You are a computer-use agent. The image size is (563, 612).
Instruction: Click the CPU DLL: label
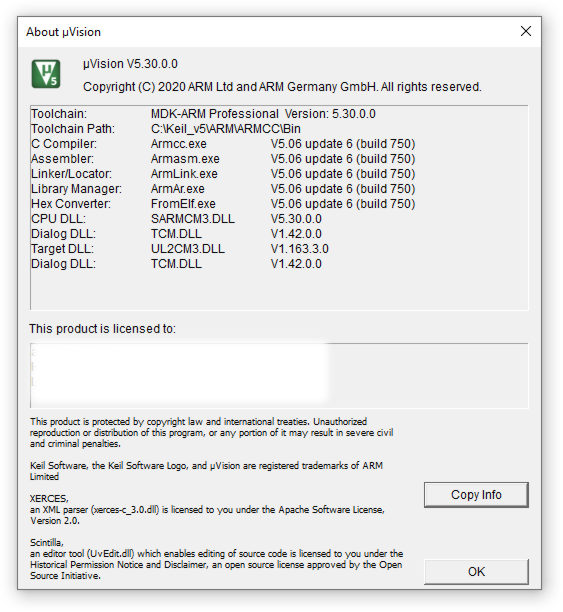pyautogui.click(x=58, y=219)
